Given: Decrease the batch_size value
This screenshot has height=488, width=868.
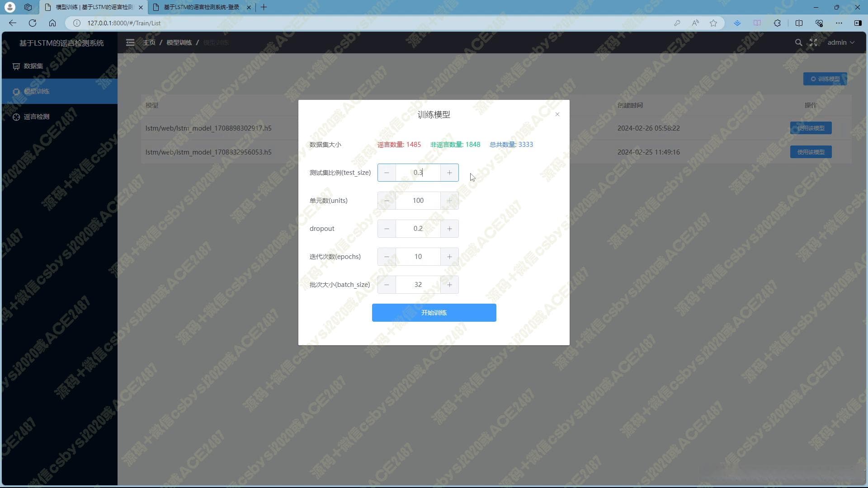Looking at the screenshot, I should (387, 285).
